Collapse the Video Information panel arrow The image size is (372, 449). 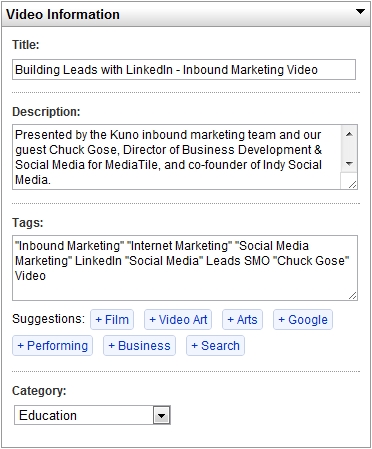[360, 11]
